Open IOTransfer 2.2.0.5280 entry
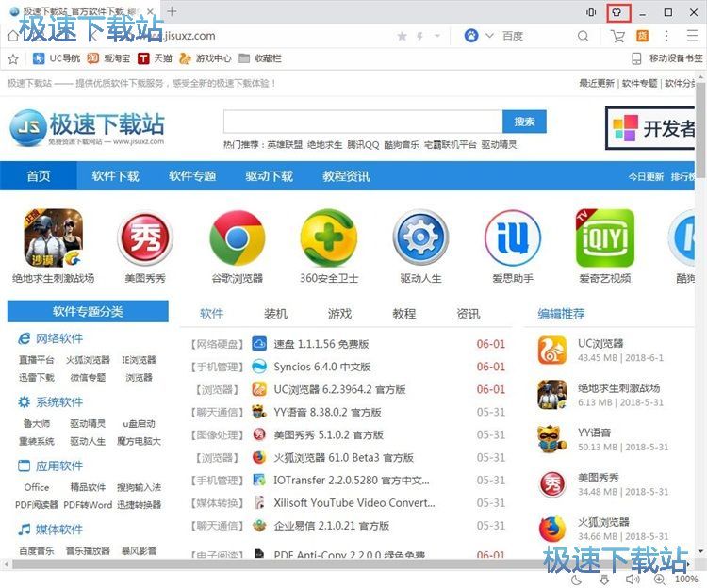 click(352, 481)
